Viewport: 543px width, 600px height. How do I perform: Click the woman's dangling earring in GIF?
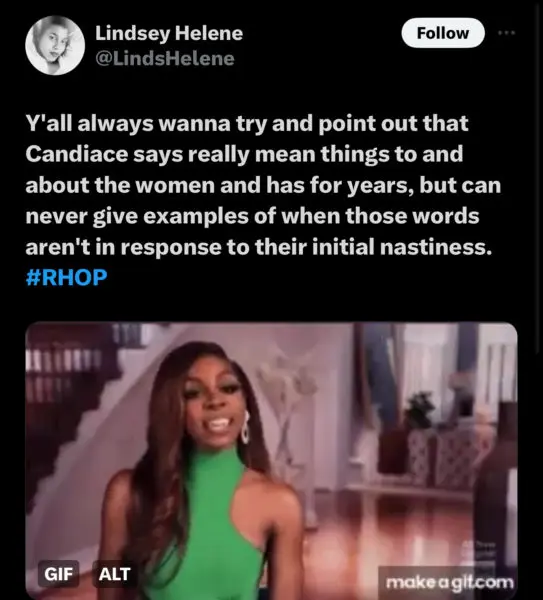pyautogui.click(x=245, y=427)
